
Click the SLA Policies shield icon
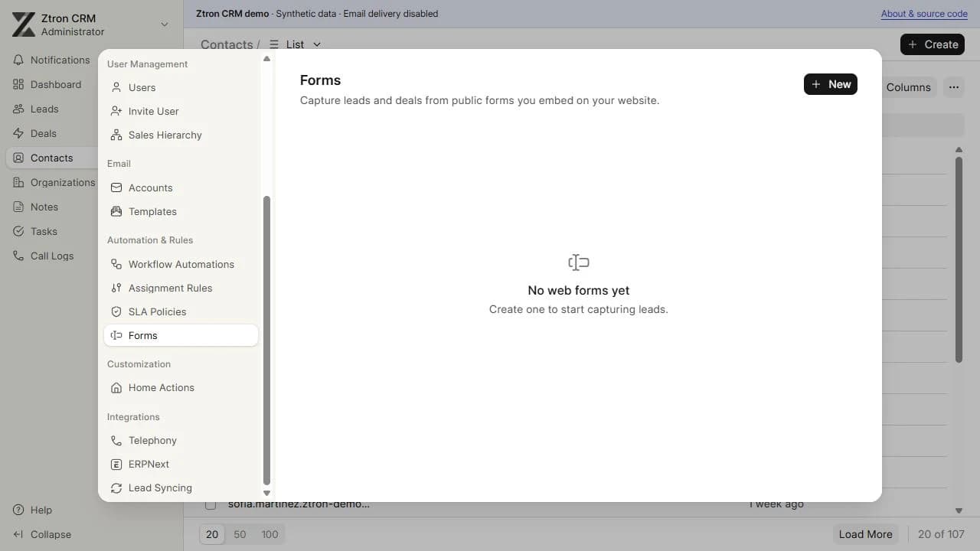[x=116, y=311]
